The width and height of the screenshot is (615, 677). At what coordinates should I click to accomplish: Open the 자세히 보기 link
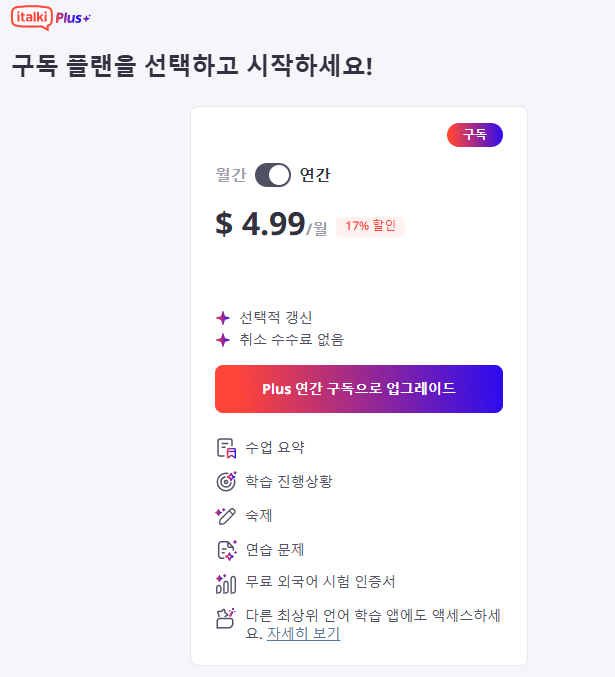click(304, 633)
